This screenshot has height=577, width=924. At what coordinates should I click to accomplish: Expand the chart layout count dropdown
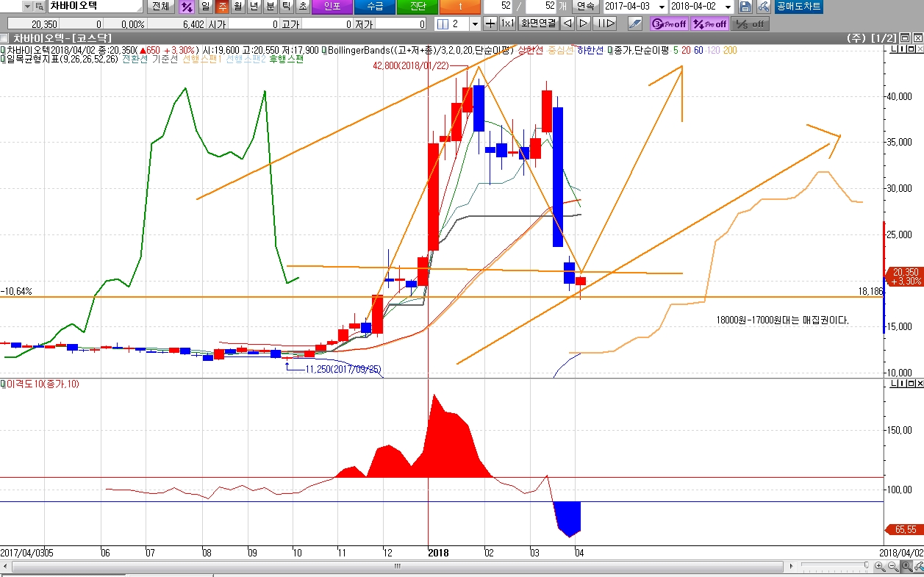click(475, 24)
